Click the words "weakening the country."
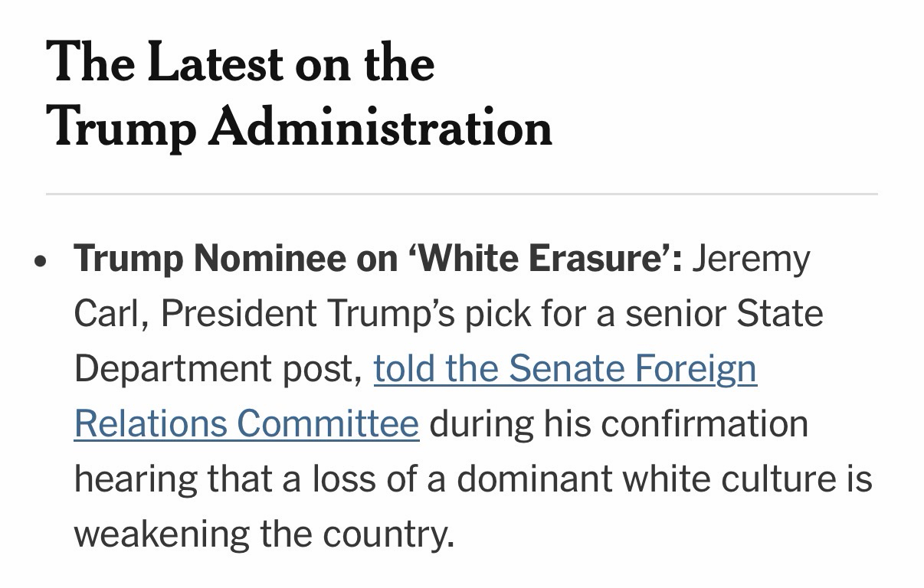Screen dimensions: 924x588 (264, 534)
